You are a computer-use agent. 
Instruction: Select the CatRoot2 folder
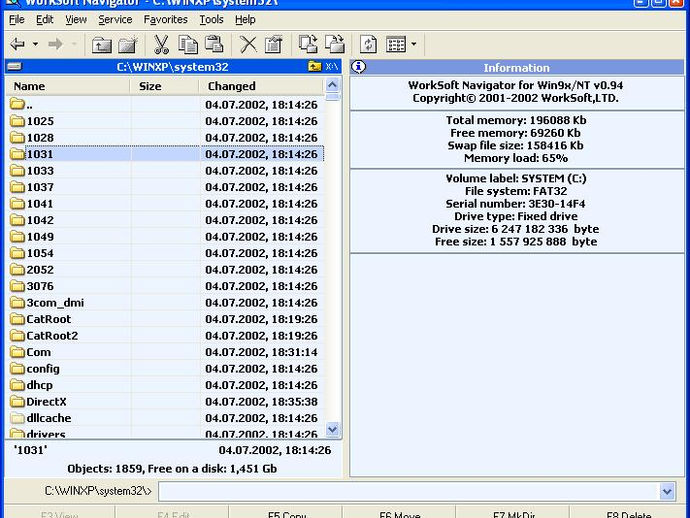(165, 336)
